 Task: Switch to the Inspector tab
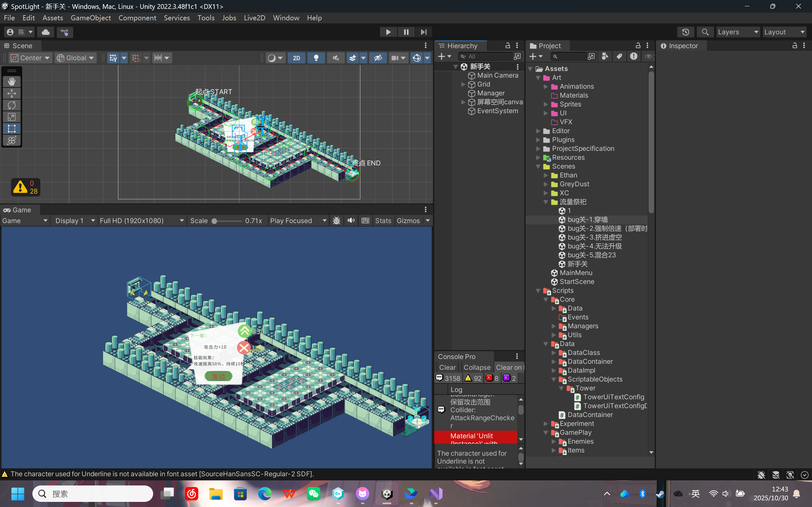point(683,46)
